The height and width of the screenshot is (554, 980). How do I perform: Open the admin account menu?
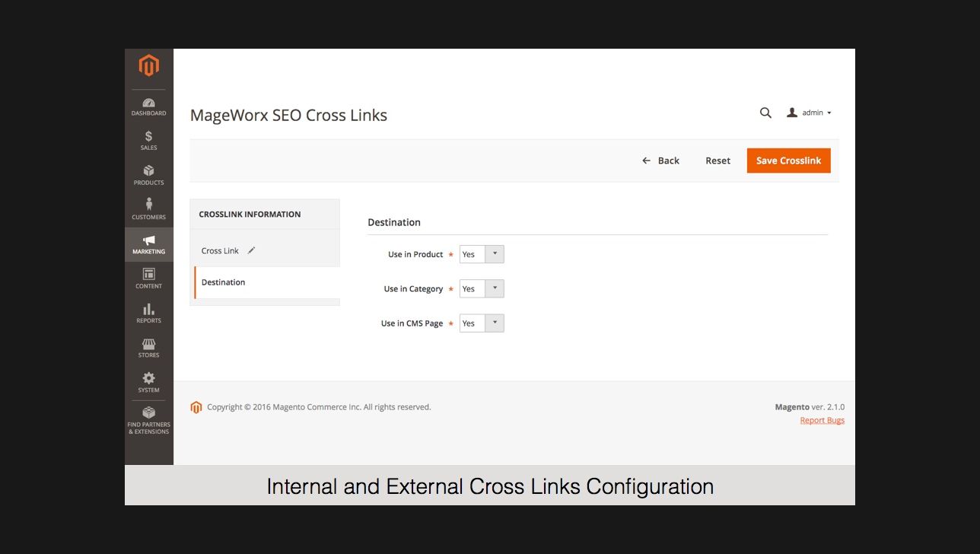[809, 113]
